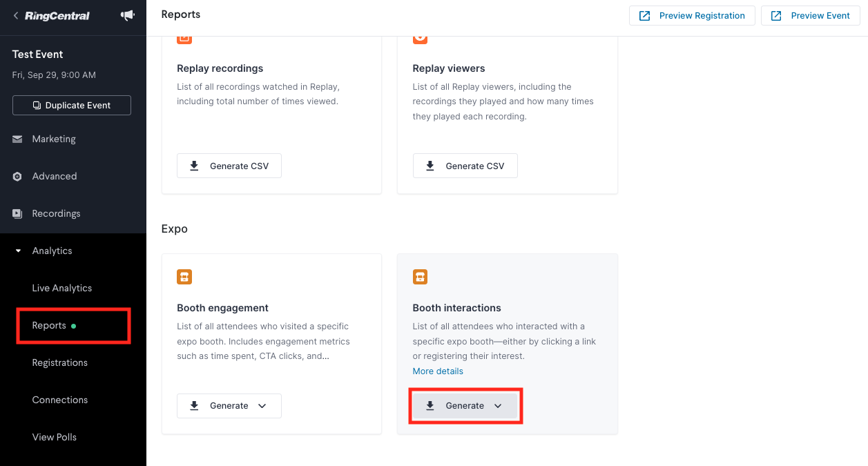Open Booth engagement Generate dropdown chevron

pos(262,406)
